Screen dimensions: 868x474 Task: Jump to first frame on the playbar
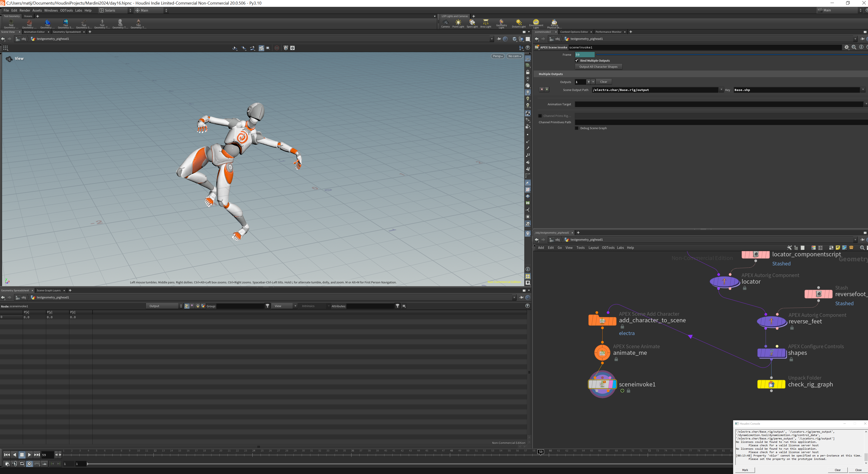pyautogui.click(x=7, y=455)
